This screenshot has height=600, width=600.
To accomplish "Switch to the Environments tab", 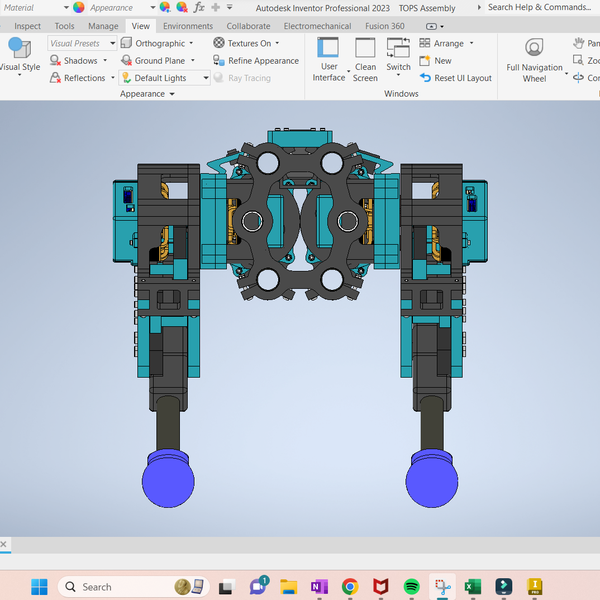I will [x=188, y=26].
